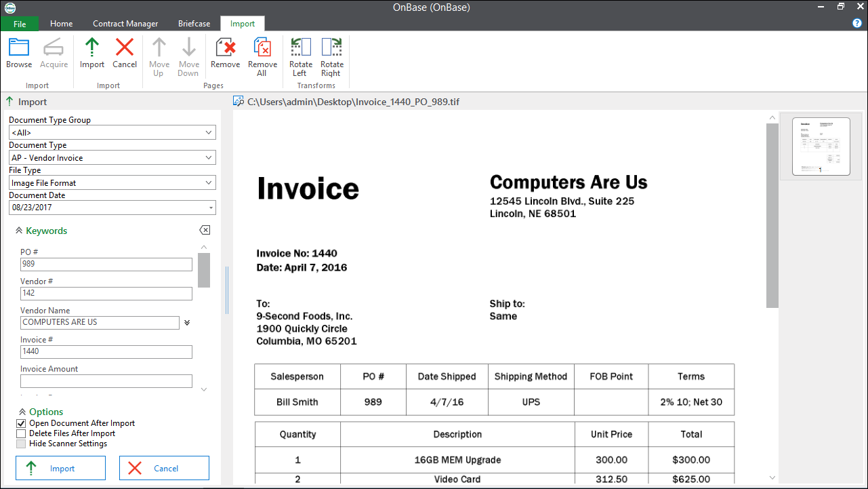Viewport: 868px width, 489px height.
Task: Rotate the page left
Action: 301,47
